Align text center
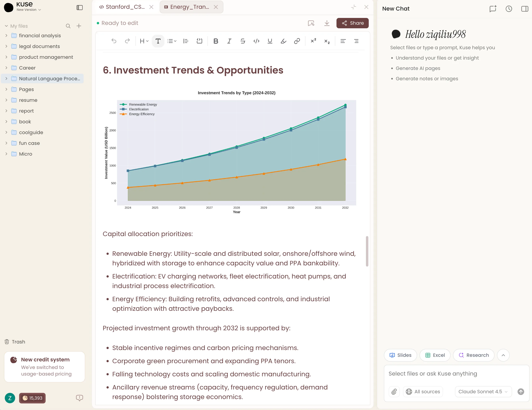 click(x=356, y=41)
